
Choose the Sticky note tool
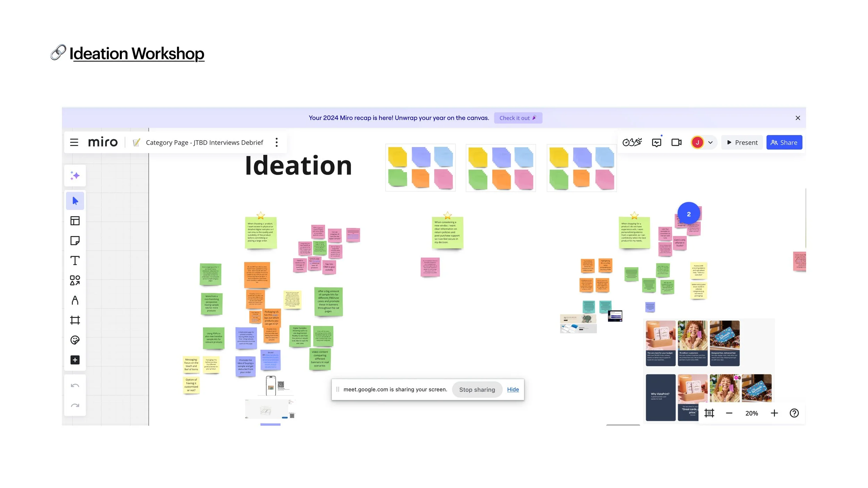pyautogui.click(x=75, y=241)
